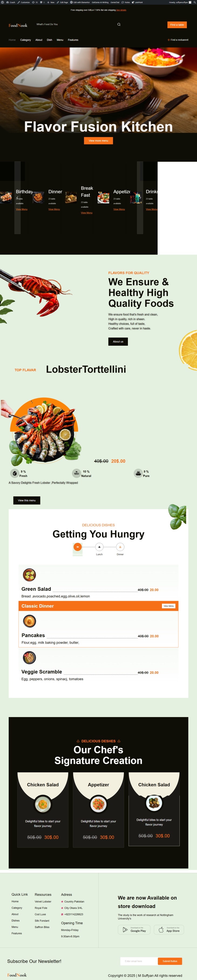Click the phone icon near +923114226623
Image resolution: width=197 pixels, height=980 pixels.
click(62, 914)
